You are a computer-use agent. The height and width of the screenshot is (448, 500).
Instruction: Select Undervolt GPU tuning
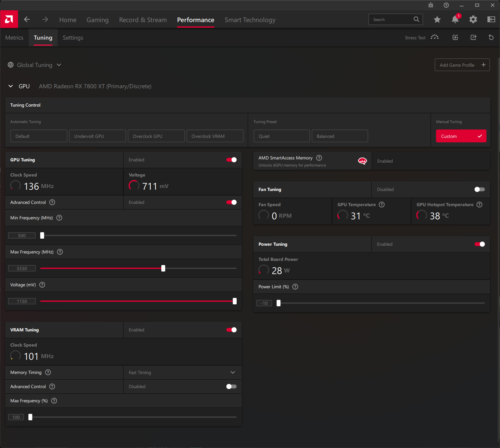click(98, 136)
